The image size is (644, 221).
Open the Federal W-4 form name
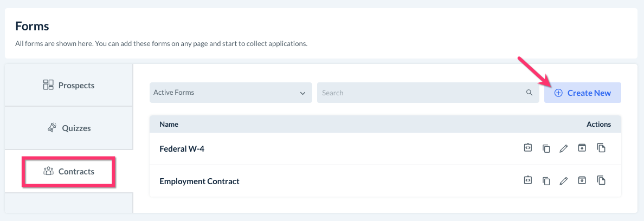coord(181,148)
